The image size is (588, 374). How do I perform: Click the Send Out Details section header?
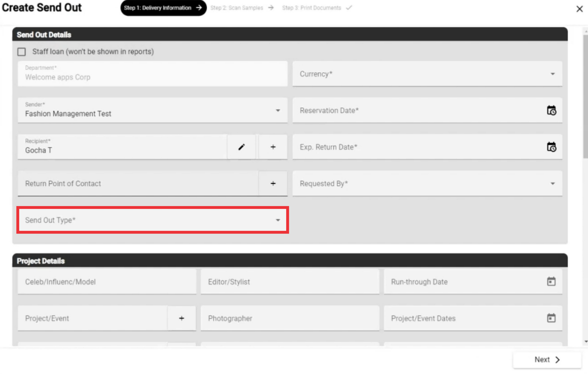[290, 34]
